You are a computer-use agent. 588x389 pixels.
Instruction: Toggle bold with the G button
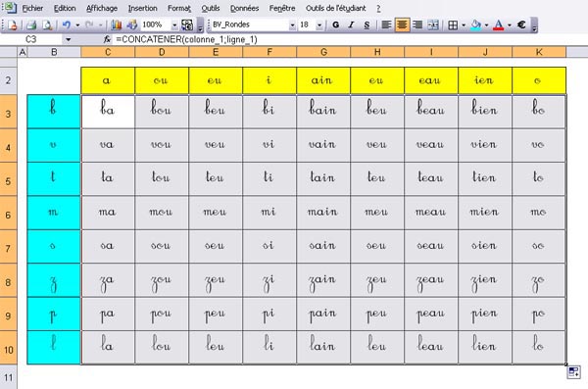[336, 24]
